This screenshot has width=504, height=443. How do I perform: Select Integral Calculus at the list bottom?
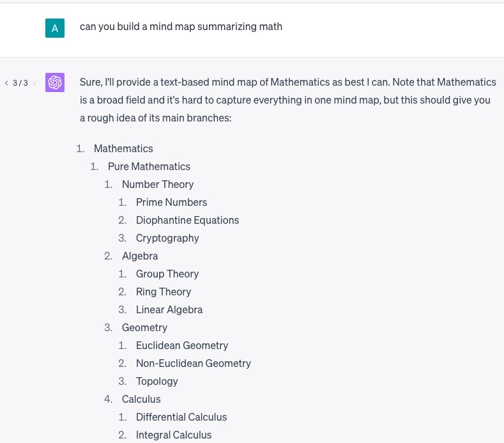click(x=174, y=435)
